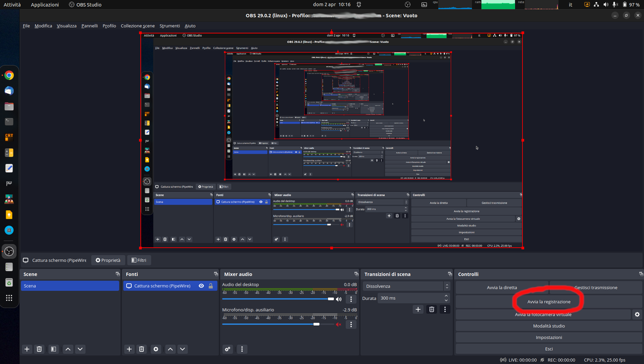The height and width of the screenshot is (364, 644).
Task: Open virtual camera settings gear
Action: click(637, 314)
